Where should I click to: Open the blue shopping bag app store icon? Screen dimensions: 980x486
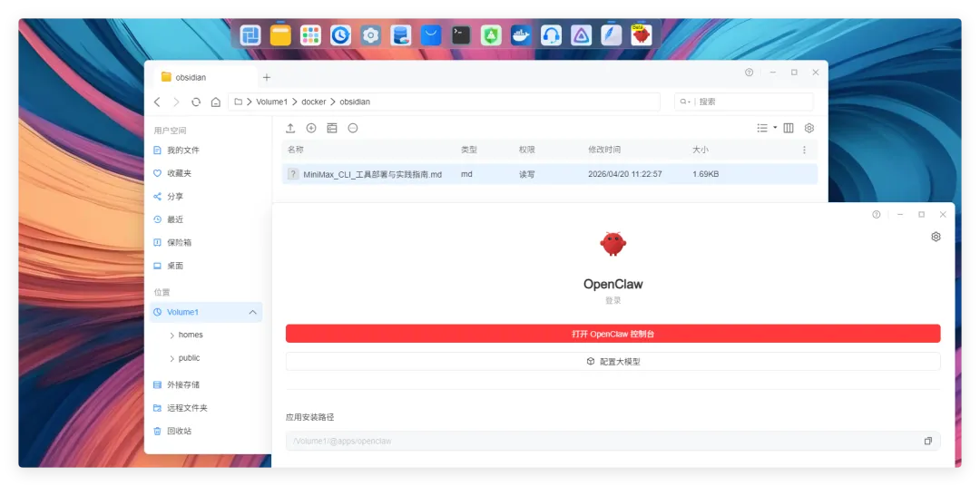(x=431, y=35)
